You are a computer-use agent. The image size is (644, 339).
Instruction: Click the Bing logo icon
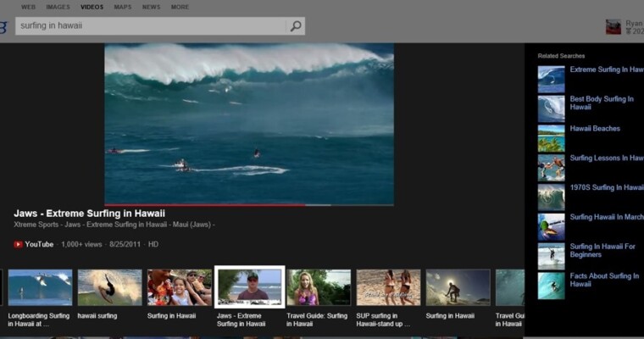pos(3,27)
